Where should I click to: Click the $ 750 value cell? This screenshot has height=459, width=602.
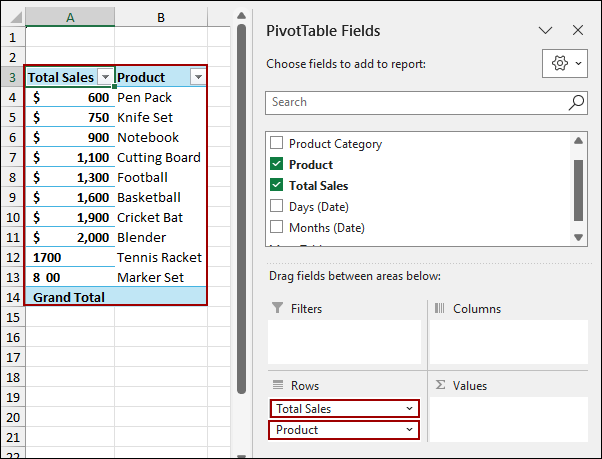(70, 117)
